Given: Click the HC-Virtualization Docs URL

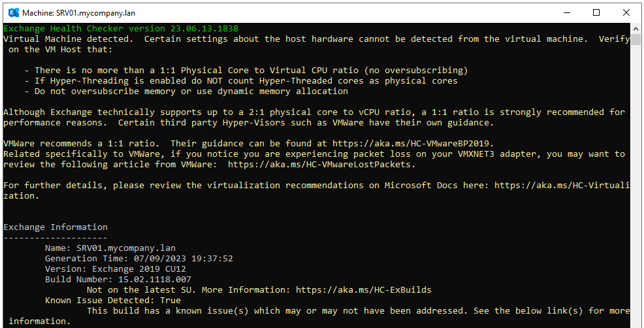Looking at the screenshot, I should 562,186.
